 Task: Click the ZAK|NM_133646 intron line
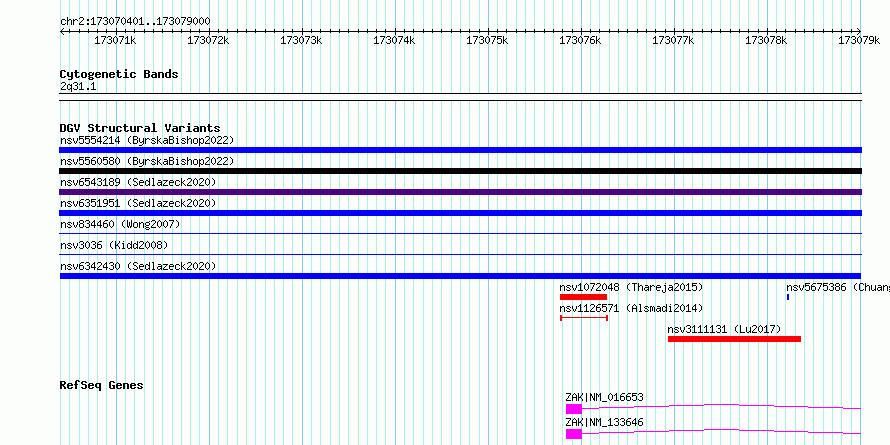point(721,430)
